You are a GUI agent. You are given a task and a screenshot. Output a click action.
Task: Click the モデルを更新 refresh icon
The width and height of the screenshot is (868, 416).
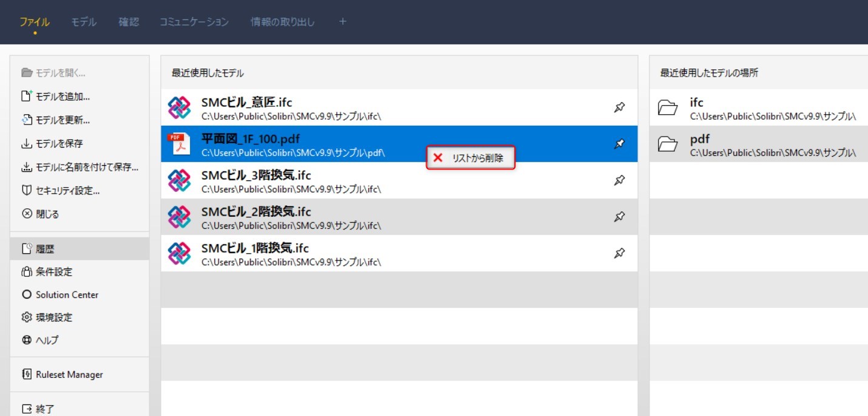[26, 120]
